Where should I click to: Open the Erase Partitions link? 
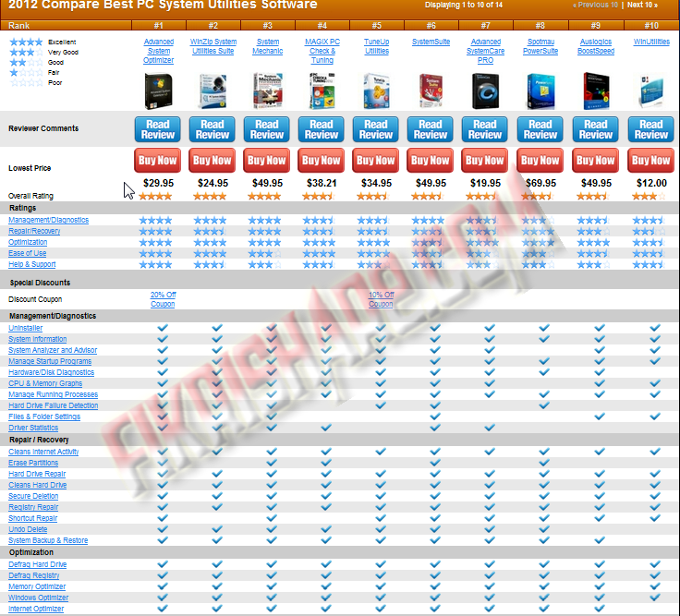33,463
